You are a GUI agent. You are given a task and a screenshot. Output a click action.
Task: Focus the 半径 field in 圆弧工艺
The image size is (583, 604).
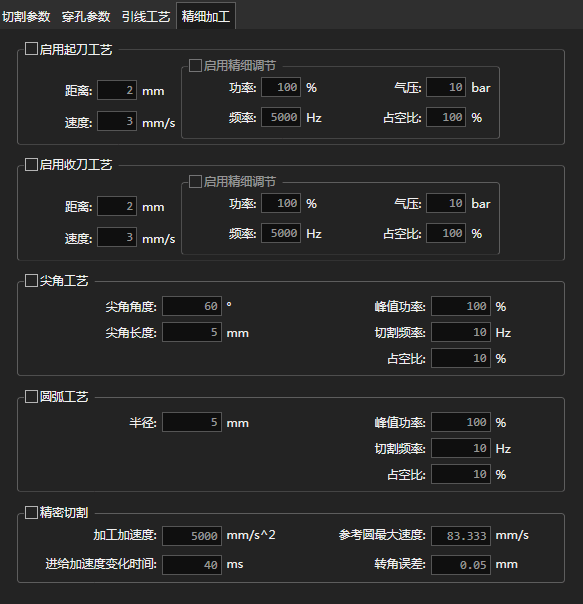[x=192, y=422]
